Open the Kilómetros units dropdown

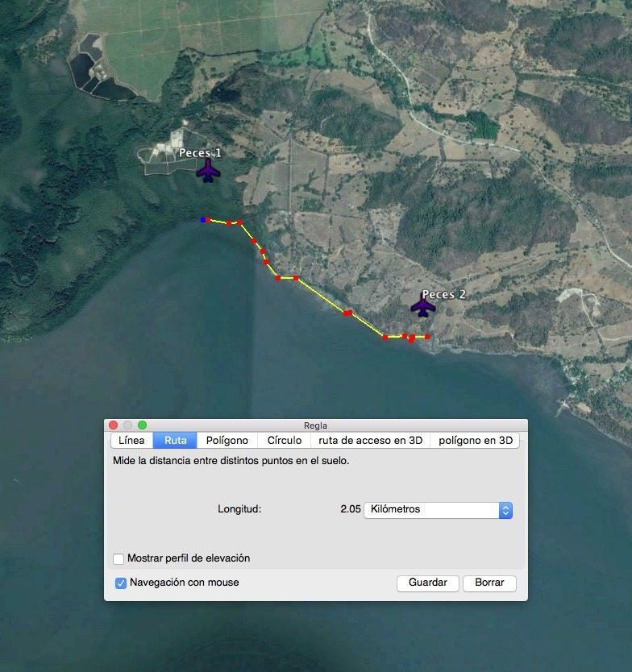click(438, 510)
